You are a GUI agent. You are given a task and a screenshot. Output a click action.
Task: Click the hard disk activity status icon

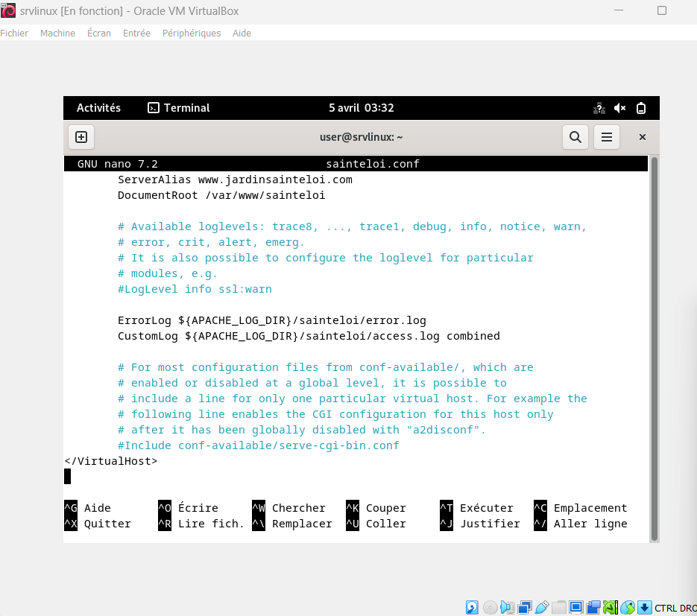(x=472, y=607)
